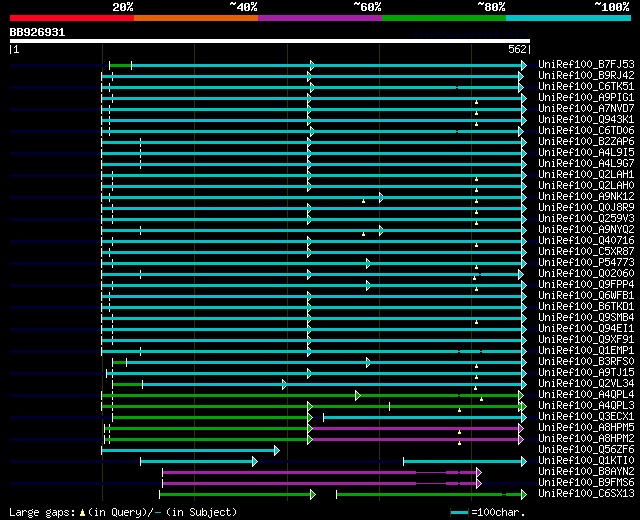Click the query end position 562
The height and width of the screenshot is (520, 640).
click(517, 49)
